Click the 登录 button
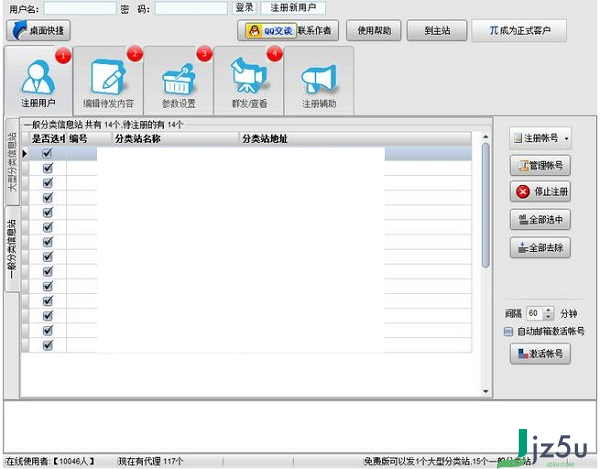 [244, 8]
